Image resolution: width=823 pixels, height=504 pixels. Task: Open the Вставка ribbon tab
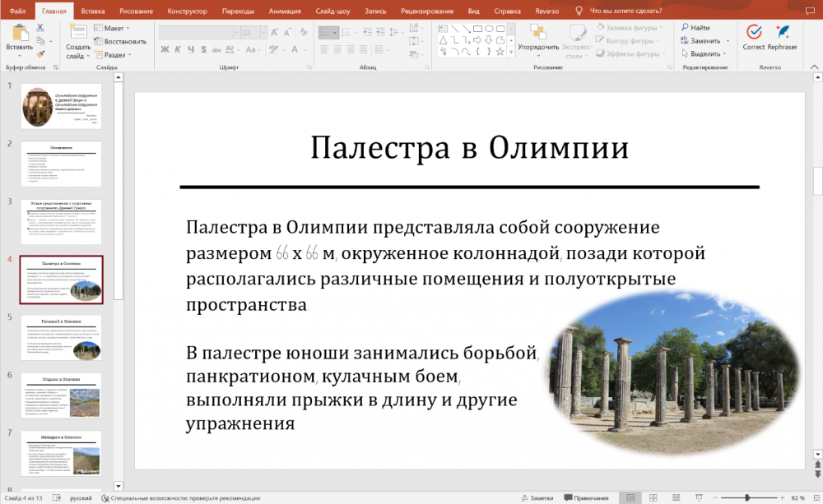[93, 11]
